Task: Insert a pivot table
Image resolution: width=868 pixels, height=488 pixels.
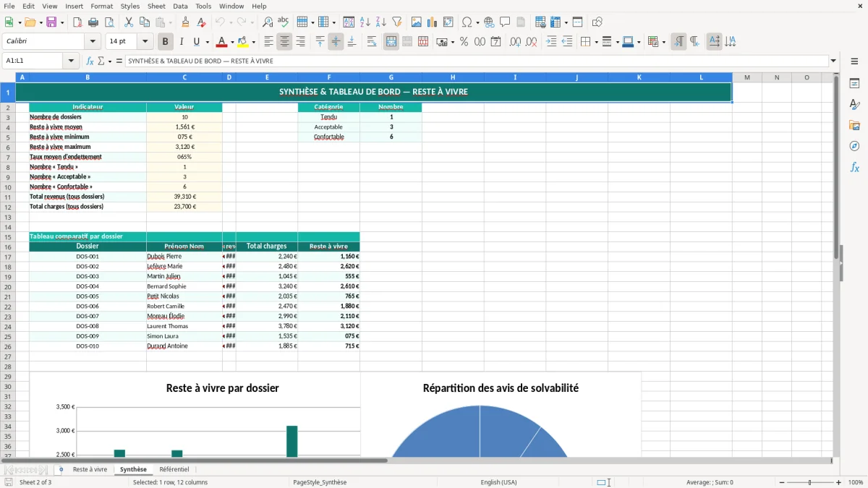Action: click(448, 22)
